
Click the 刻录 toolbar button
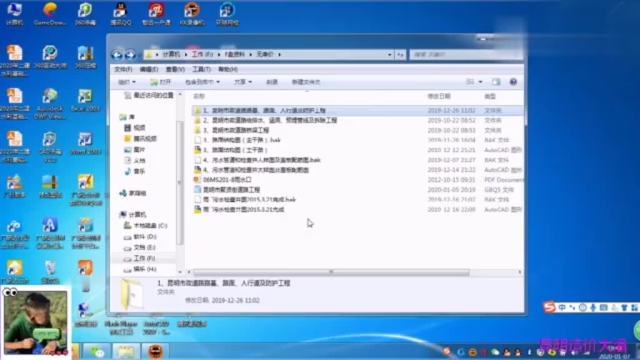pos(272,82)
